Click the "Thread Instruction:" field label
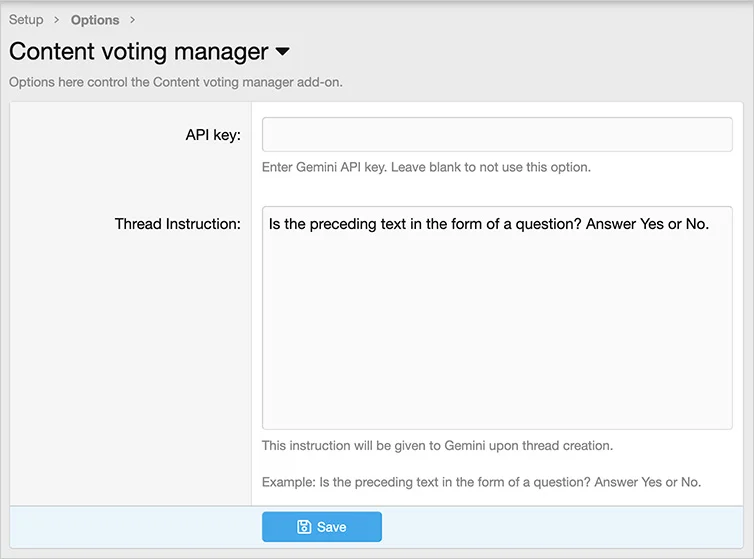 pos(178,224)
